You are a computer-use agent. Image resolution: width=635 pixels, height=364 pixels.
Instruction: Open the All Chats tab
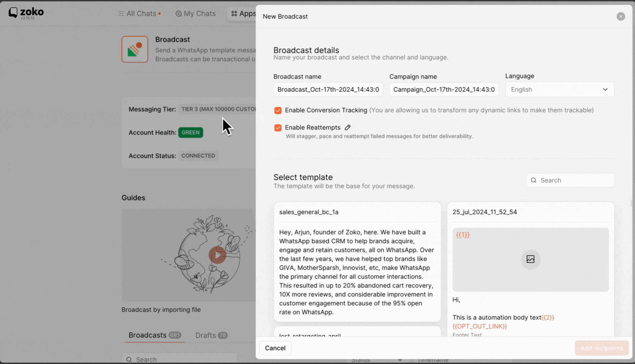(x=139, y=14)
